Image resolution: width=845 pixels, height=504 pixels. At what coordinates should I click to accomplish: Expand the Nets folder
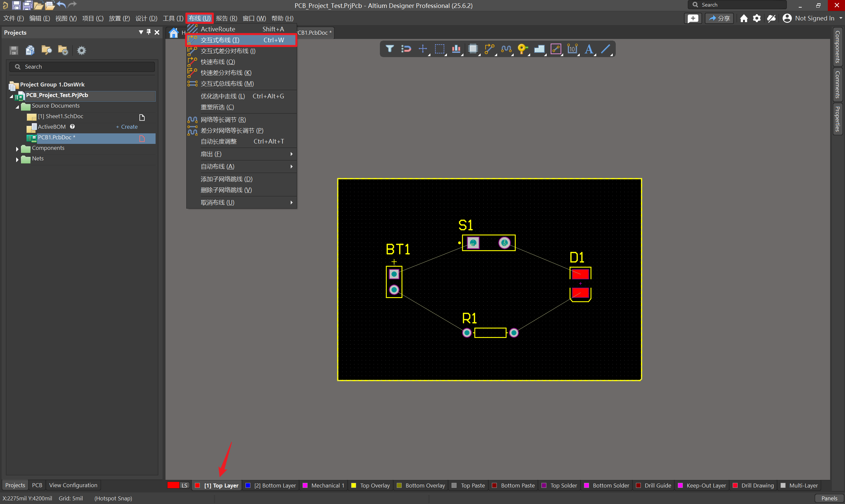coord(17,159)
